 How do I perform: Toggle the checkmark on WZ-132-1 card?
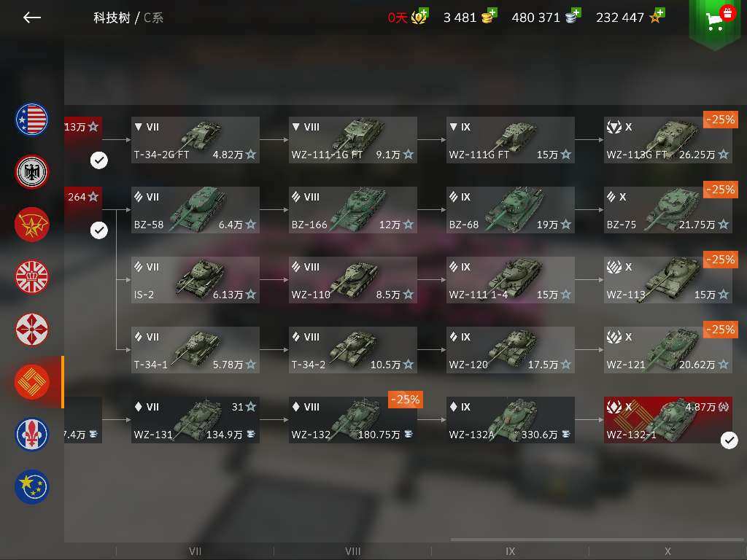729,440
